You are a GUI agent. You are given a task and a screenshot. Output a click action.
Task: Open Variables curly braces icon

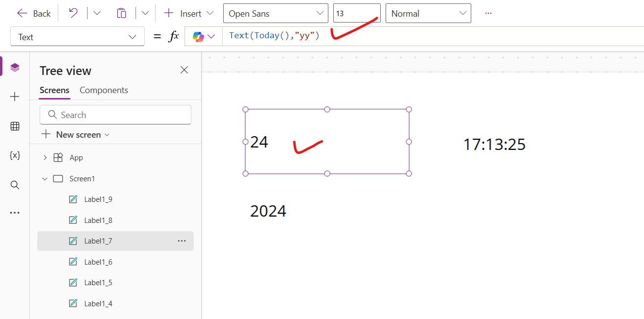(15, 155)
